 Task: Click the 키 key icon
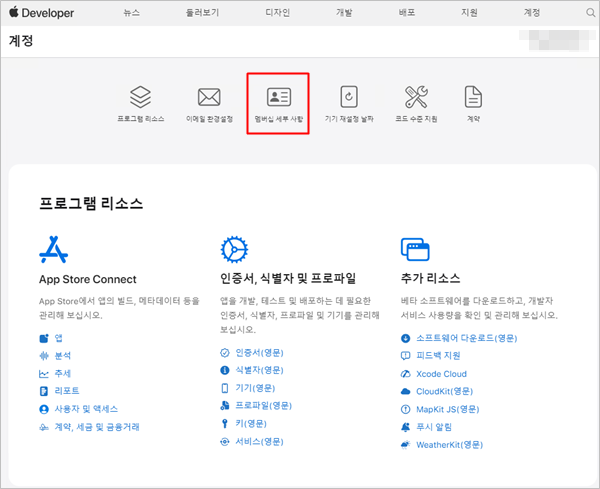pos(225,424)
